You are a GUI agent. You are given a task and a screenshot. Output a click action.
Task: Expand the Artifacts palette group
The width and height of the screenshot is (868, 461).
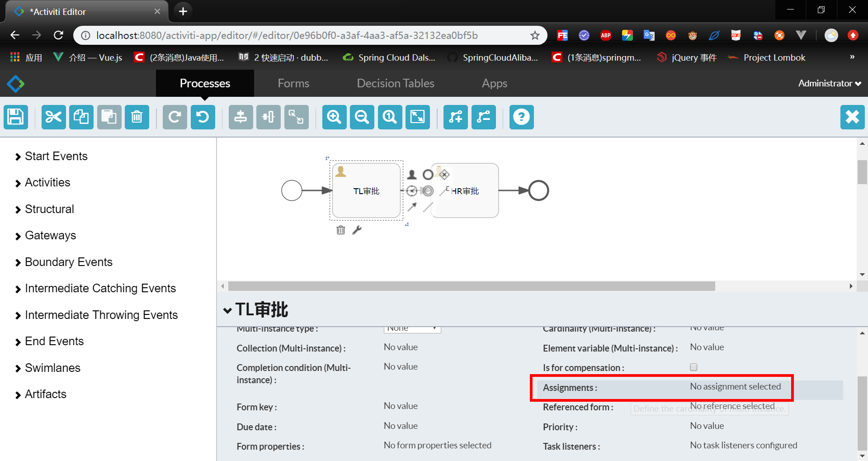click(40, 394)
